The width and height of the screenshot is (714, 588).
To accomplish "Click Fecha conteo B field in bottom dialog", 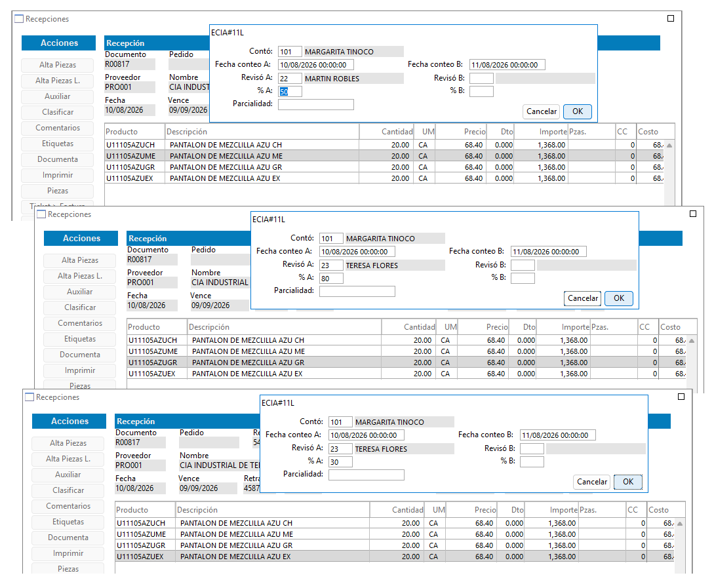I will click(x=558, y=435).
